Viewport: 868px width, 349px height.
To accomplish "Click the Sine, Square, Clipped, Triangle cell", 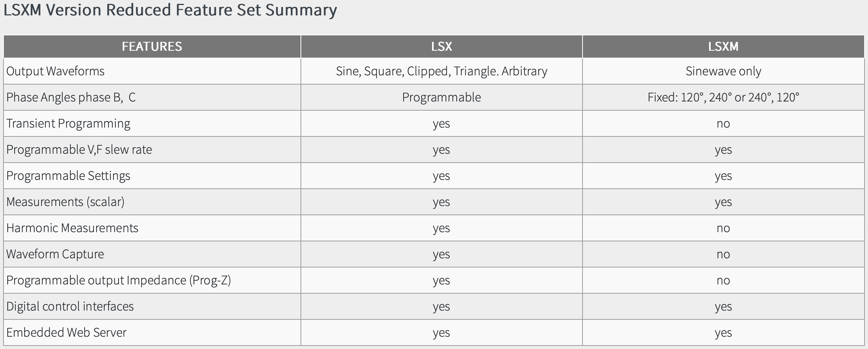I will pyautogui.click(x=441, y=71).
